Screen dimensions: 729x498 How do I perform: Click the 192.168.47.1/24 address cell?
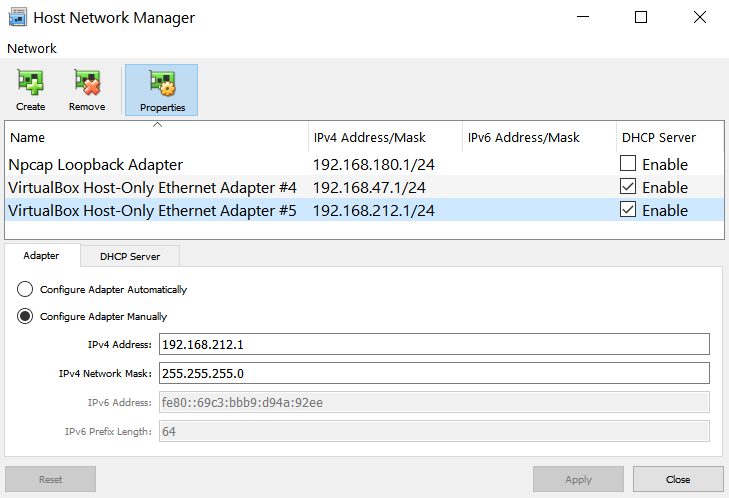point(369,187)
